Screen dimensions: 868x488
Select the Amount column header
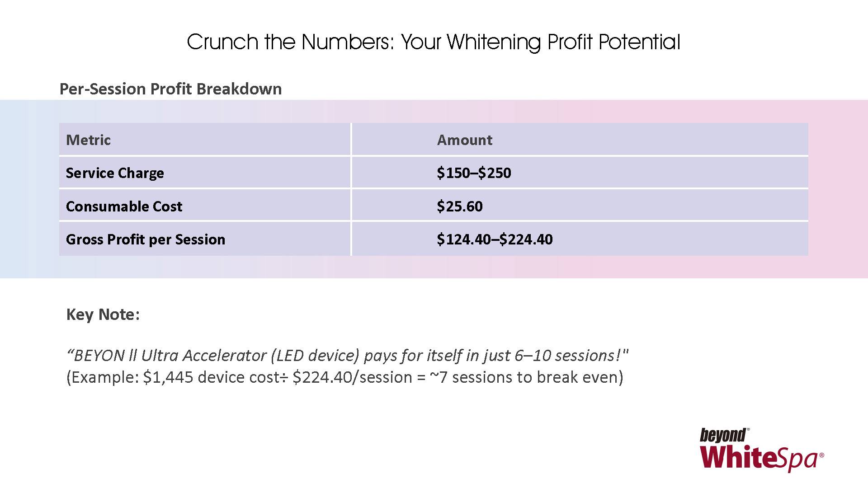tap(464, 140)
